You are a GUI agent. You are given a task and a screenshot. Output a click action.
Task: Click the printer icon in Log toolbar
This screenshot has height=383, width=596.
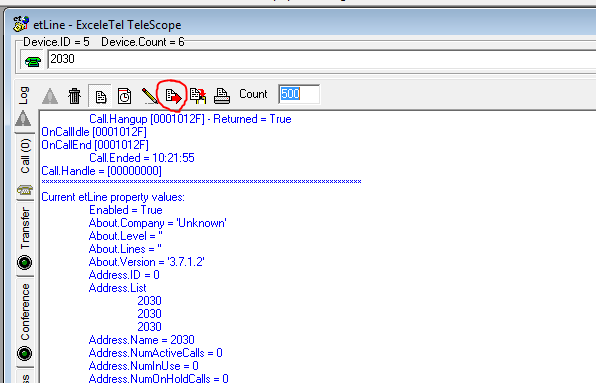222,95
